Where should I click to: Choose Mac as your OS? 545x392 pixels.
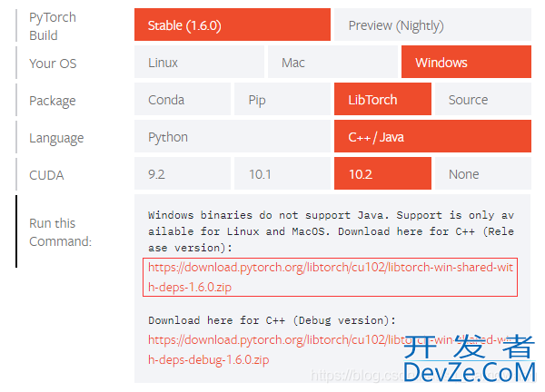(x=332, y=63)
